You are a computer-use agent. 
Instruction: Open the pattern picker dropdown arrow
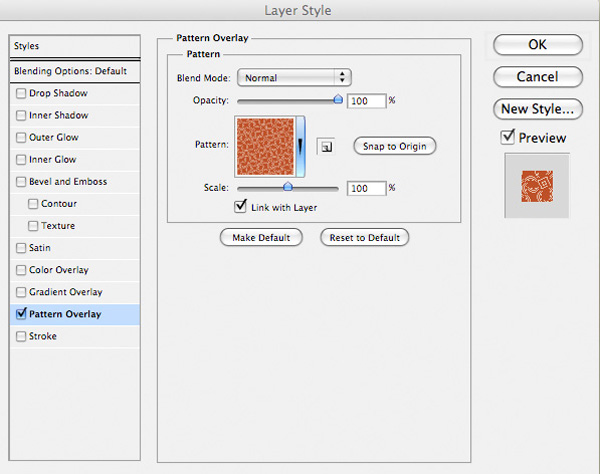point(300,147)
